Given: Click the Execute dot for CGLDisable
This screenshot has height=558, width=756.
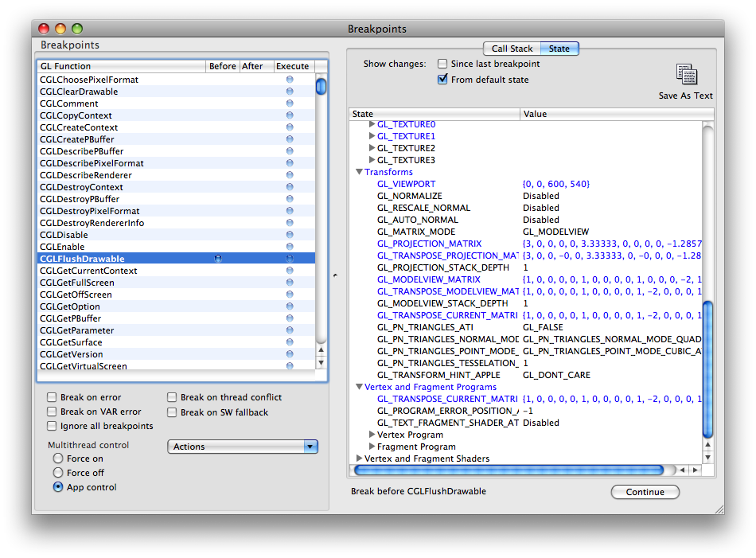Looking at the screenshot, I should (290, 235).
